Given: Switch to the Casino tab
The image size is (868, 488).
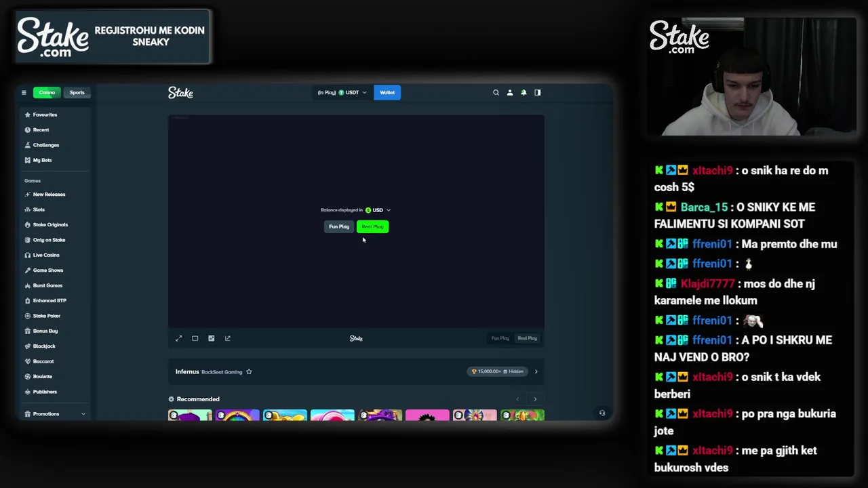Looking at the screenshot, I should pos(47,93).
